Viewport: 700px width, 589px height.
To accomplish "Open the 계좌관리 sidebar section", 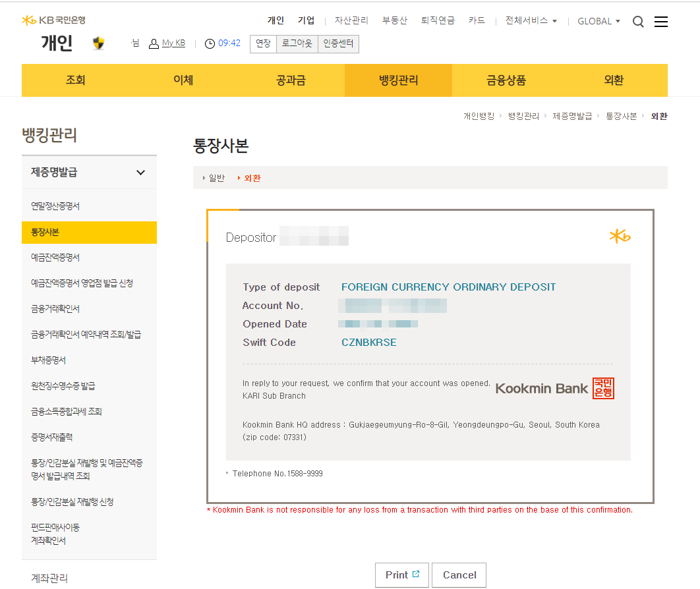I will pyautogui.click(x=49, y=578).
